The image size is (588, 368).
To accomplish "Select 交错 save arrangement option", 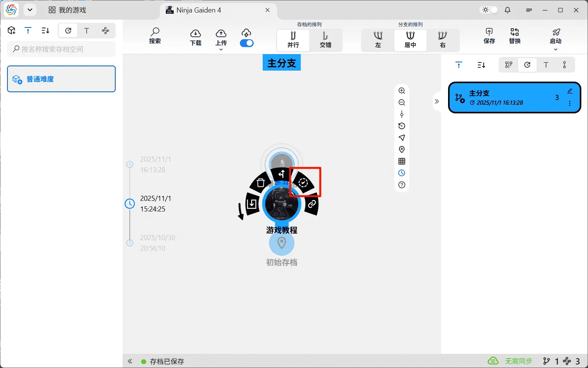I will (325, 40).
